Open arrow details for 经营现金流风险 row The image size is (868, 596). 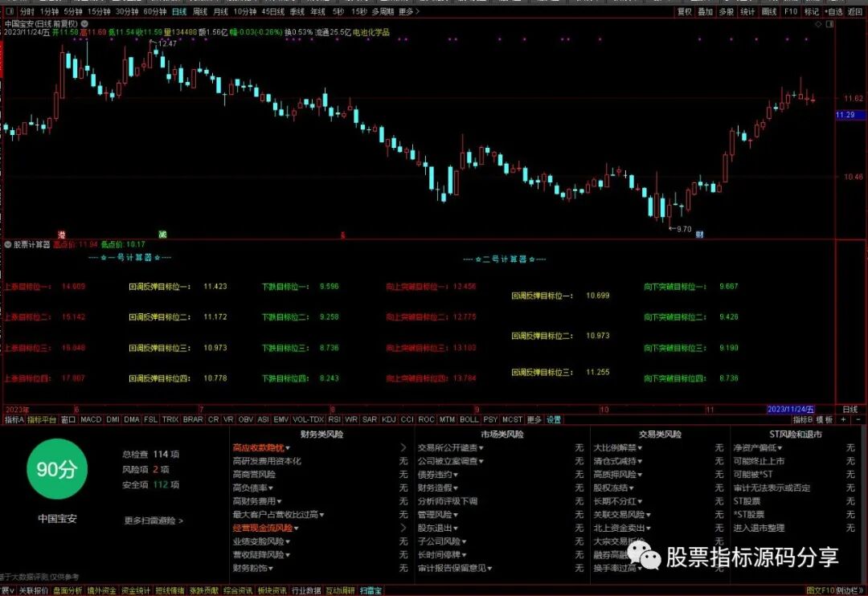point(403,528)
